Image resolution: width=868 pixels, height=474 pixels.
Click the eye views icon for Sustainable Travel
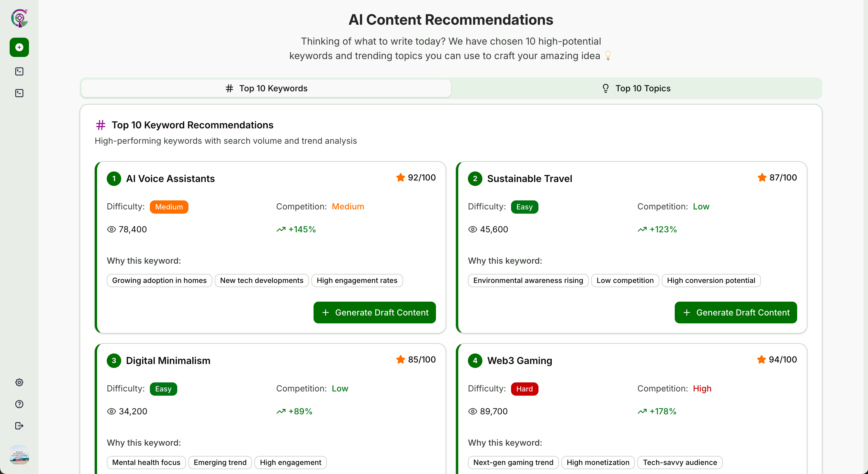click(473, 229)
